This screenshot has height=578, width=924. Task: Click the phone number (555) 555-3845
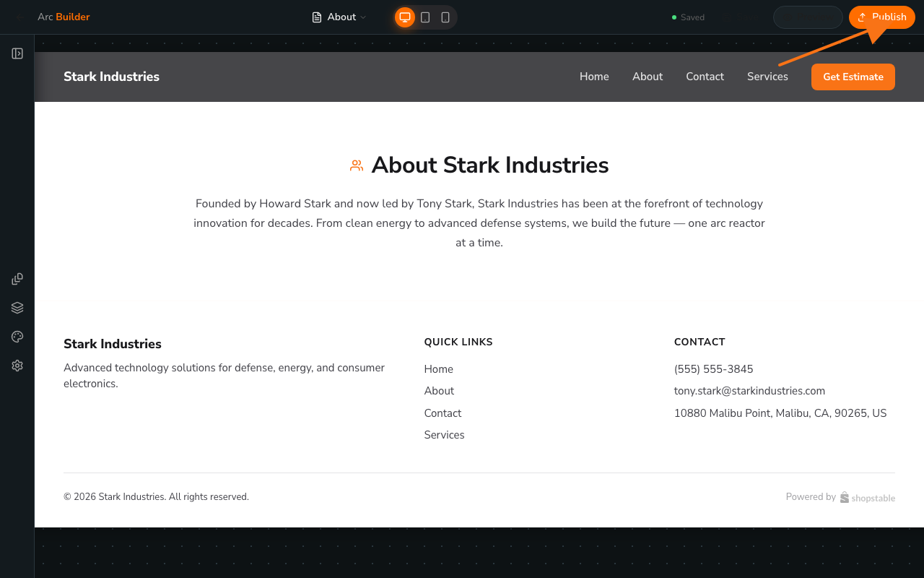714,369
